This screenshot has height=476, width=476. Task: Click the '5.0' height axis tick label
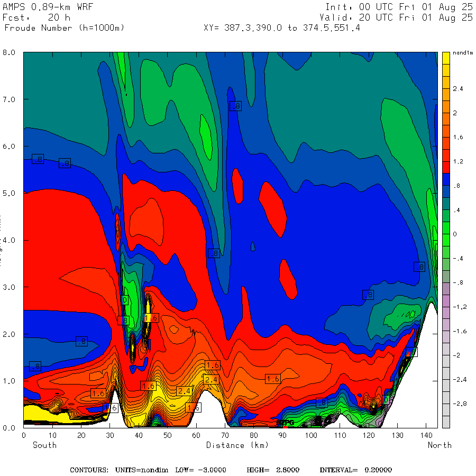(9, 194)
